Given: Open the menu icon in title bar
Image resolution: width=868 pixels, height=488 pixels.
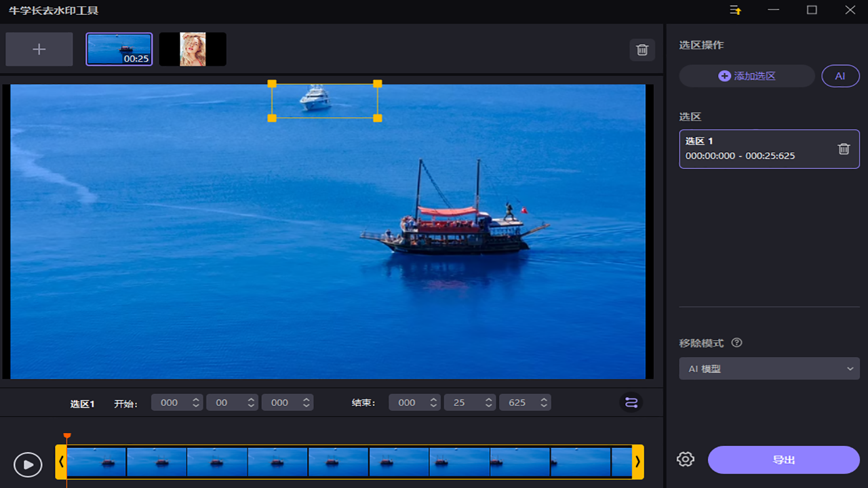Looking at the screenshot, I should 736,10.
